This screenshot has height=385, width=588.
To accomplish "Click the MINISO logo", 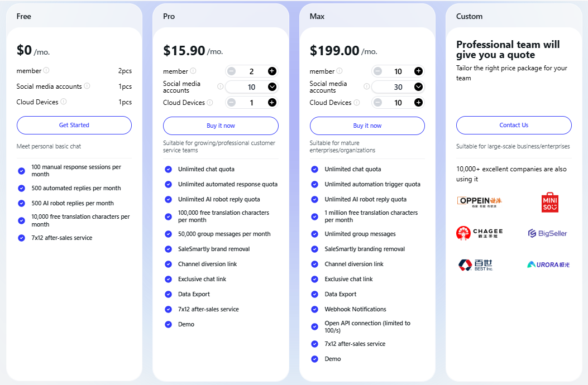I will (549, 202).
